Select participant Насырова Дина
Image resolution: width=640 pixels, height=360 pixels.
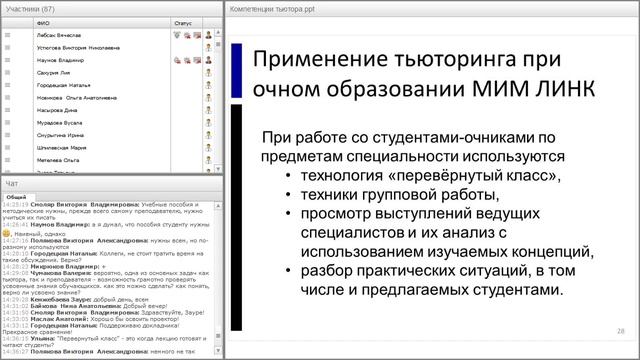(57, 110)
